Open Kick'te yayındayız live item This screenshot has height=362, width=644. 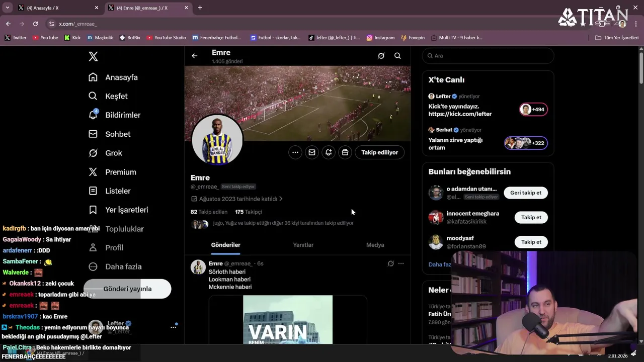460,111
